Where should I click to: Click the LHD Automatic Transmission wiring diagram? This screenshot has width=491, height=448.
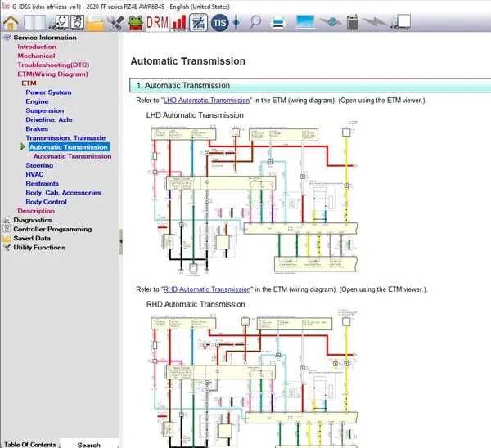pos(255,198)
